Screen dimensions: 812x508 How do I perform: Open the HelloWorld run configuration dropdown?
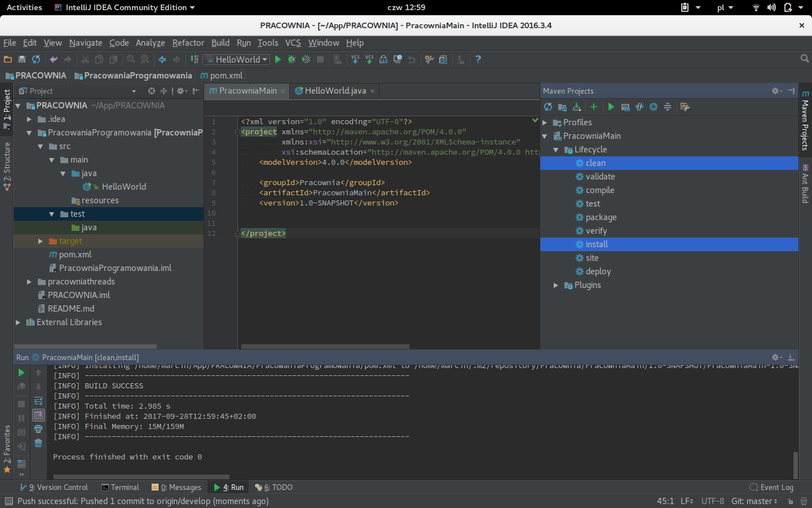pyautogui.click(x=236, y=59)
